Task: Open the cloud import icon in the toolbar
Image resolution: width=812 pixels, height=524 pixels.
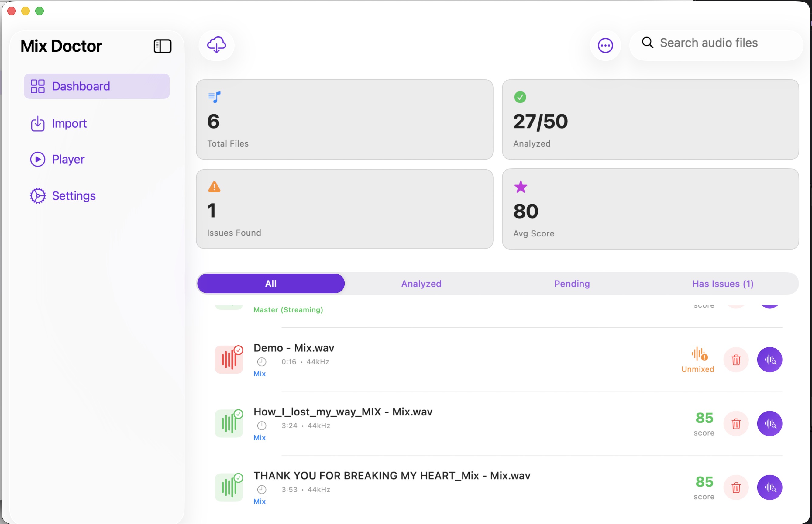Action: 216,45
